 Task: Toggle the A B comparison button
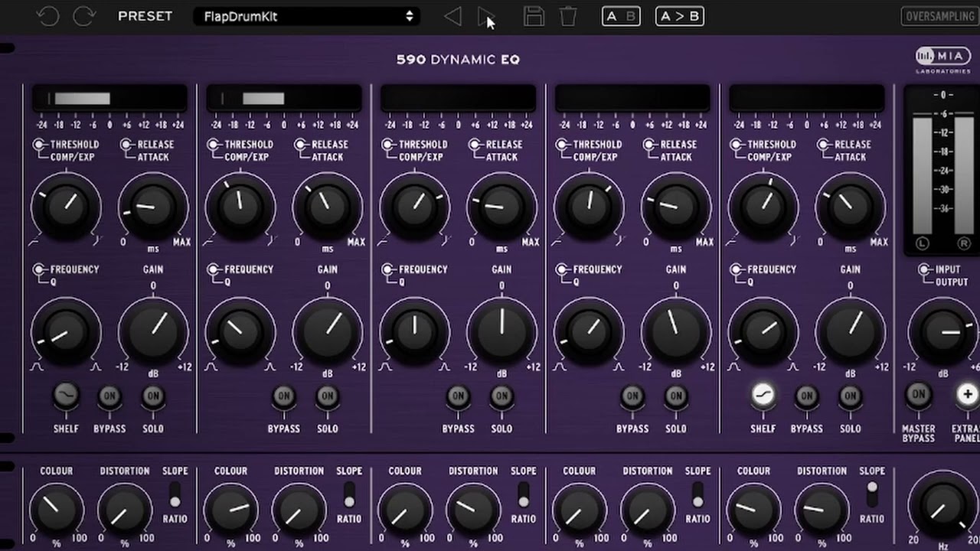[x=621, y=16]
